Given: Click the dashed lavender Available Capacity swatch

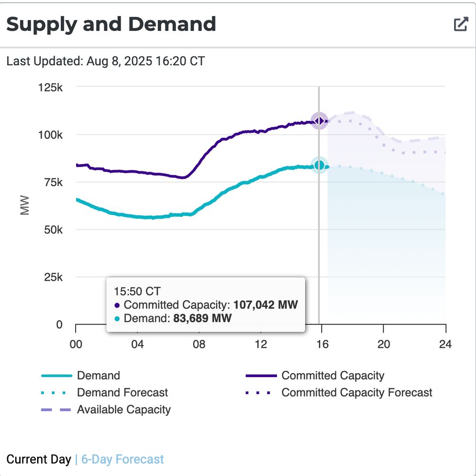Looking at the screenshot, I should click(x=56, y=410).
